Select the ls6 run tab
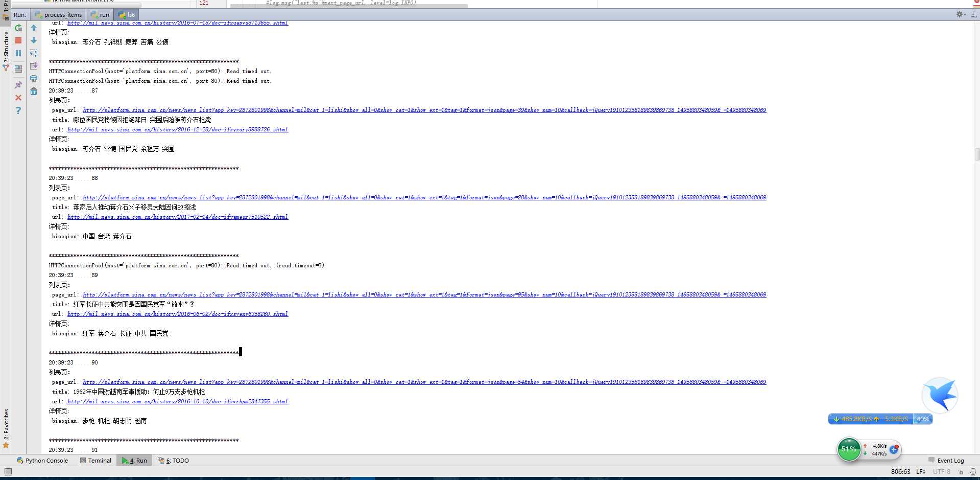The height and width of the screenshot is (480, 980). [127, 15]
